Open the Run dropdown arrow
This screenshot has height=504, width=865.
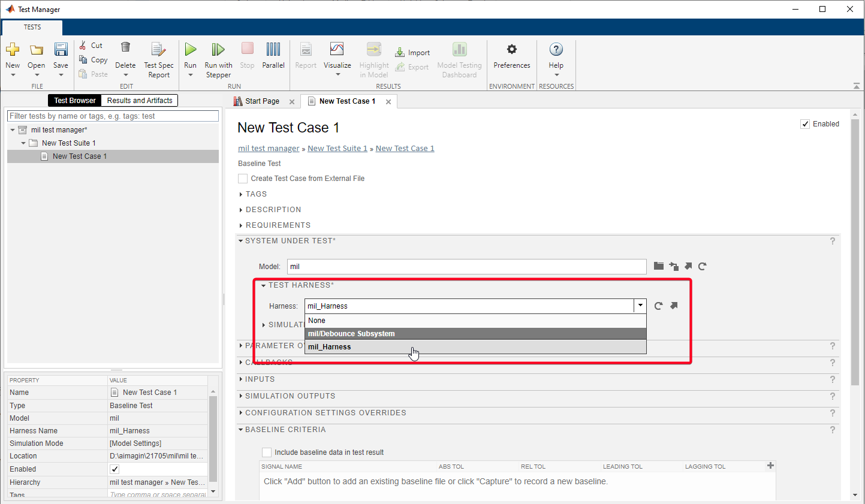[x=190, y=75]
